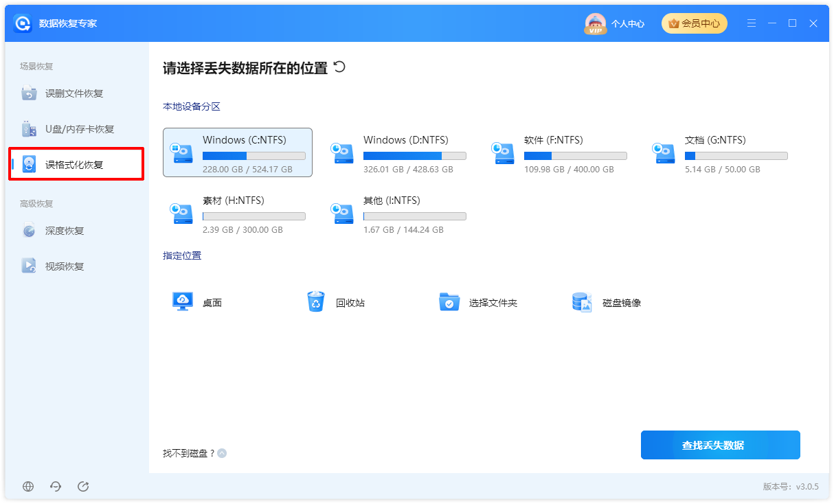Open the globe icon in bottom bar
The width and height of the screenshot is (834, 504).
coord(28,486)
